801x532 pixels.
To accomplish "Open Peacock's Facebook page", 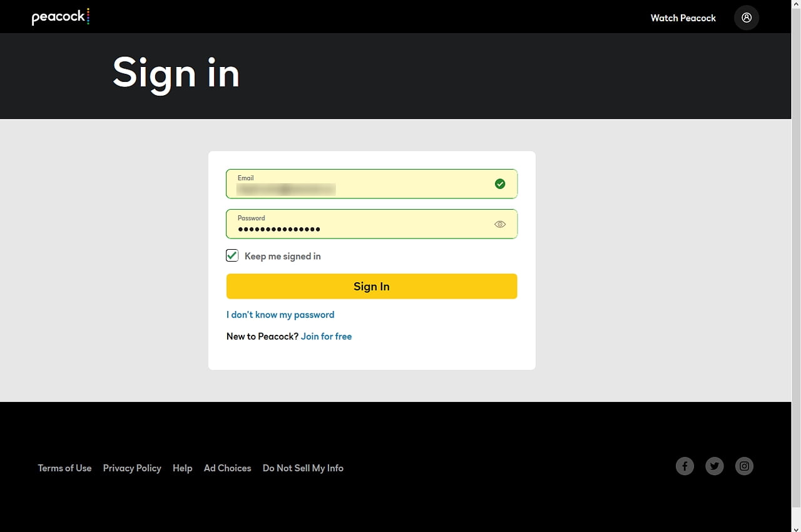I will pos(685,466).
